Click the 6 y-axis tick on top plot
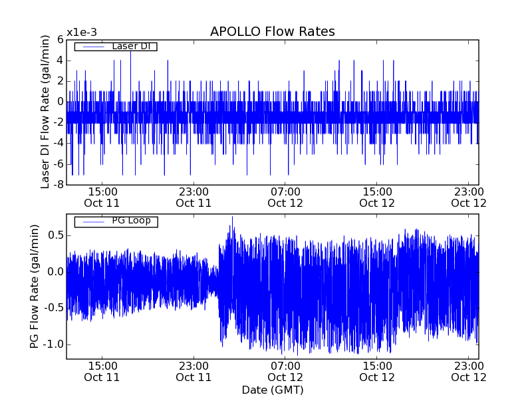This screenshot has width=532, height=399. pyautogui.click(x=60, y=40)
